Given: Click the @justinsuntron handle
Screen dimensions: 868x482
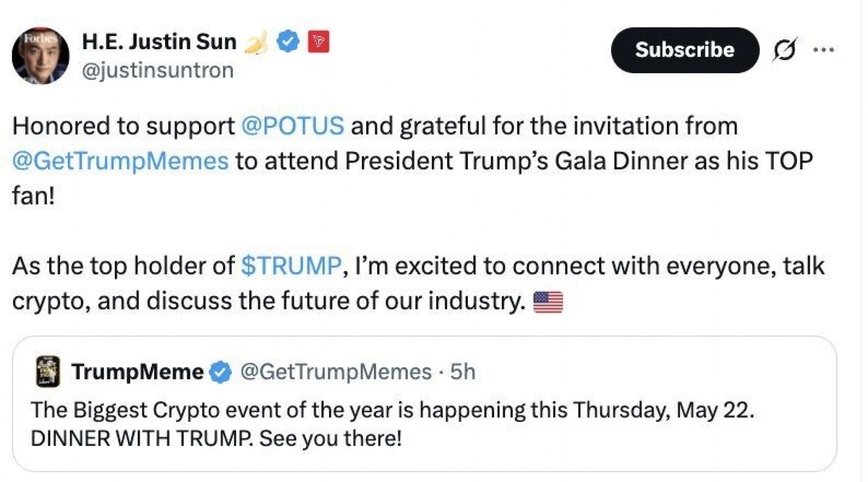Looking at the screenshot, I should [158, 71].
